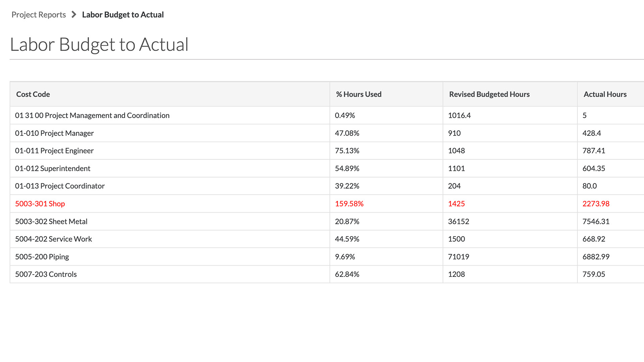The height and width of the screenshot is (362, 644).
Task: Select the 01-011 Project Engineer row
Action: point(54,150)
